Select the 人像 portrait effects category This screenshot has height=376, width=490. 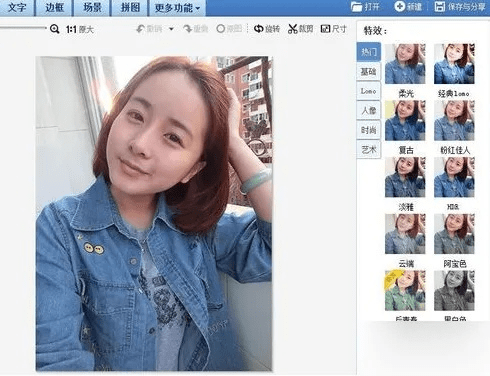click(x=368, y=110)
